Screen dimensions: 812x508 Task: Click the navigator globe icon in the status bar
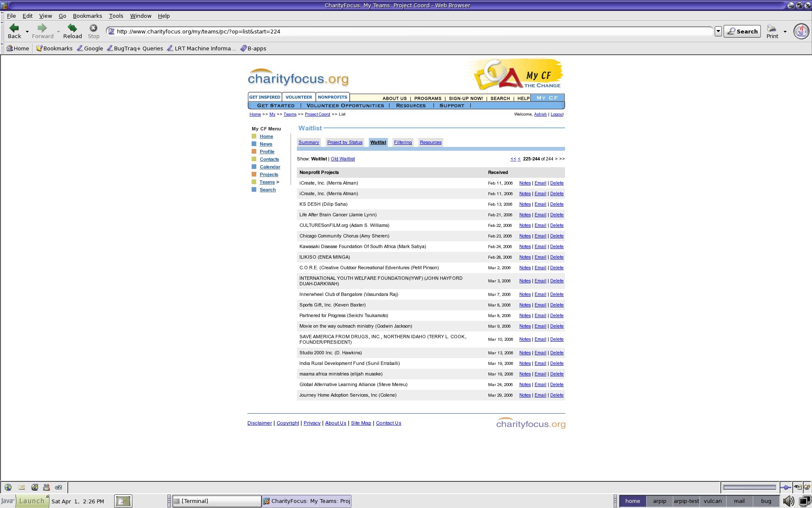[8, 487]
